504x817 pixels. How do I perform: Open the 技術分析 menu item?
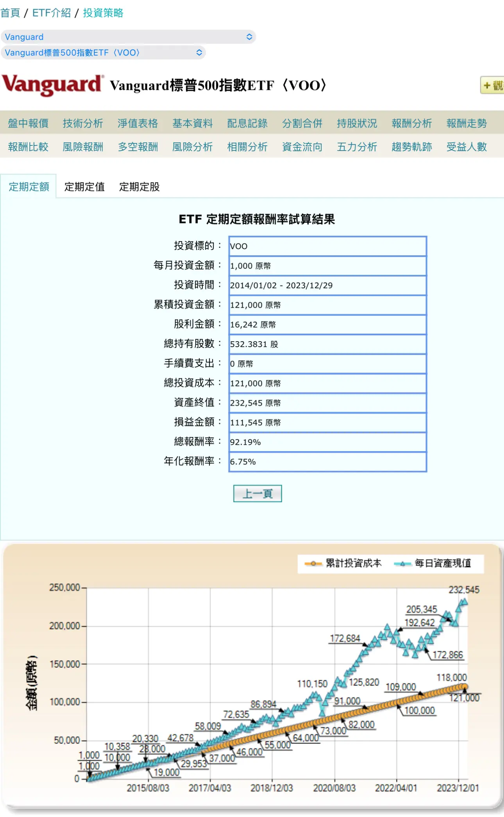(x=83, y=124)
